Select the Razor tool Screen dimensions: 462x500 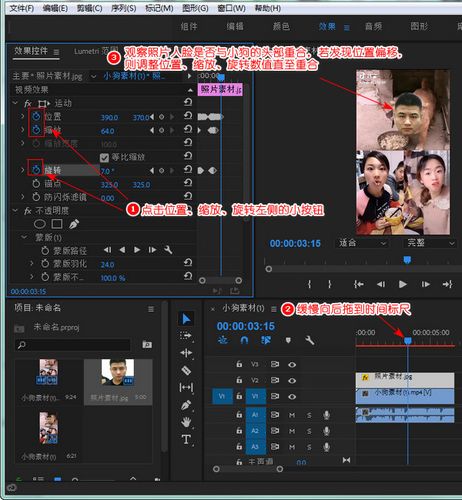(186, 370)
